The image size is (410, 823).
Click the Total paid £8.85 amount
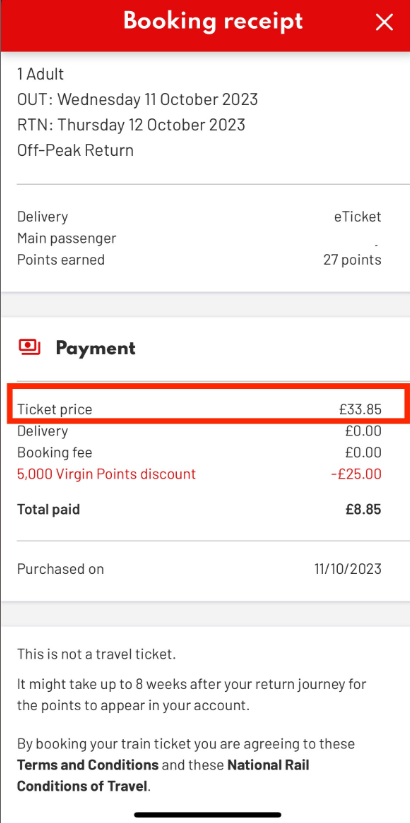pyautogui.click(x=363, y=509)
